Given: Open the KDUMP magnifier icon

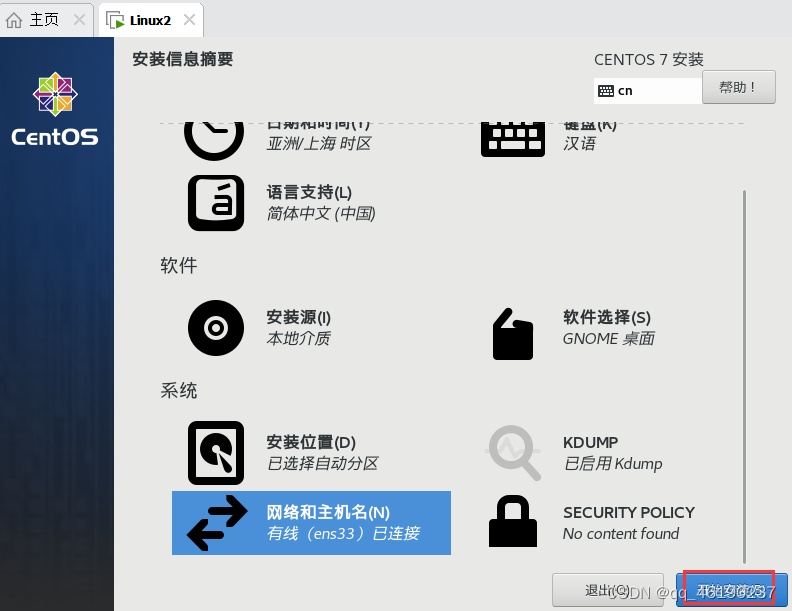Looking at the screenshot, I should pos(513,452).
